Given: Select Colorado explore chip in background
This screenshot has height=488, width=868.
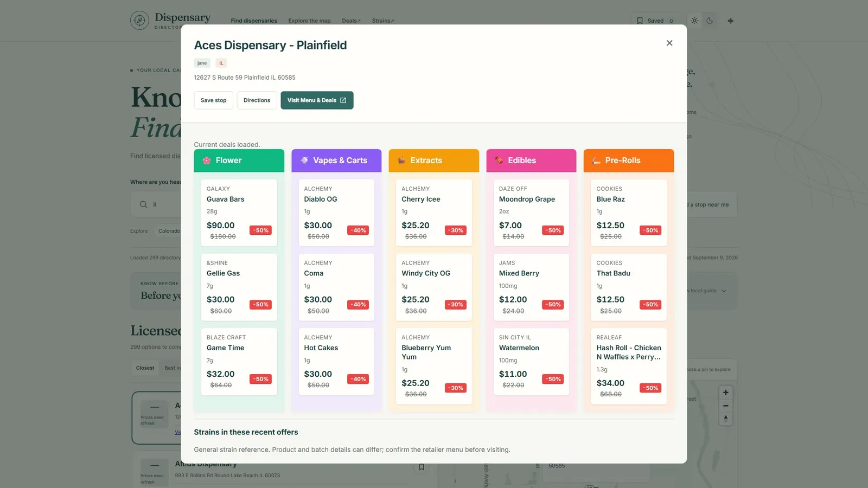Looking at the screenshot, I should (169, 231).
